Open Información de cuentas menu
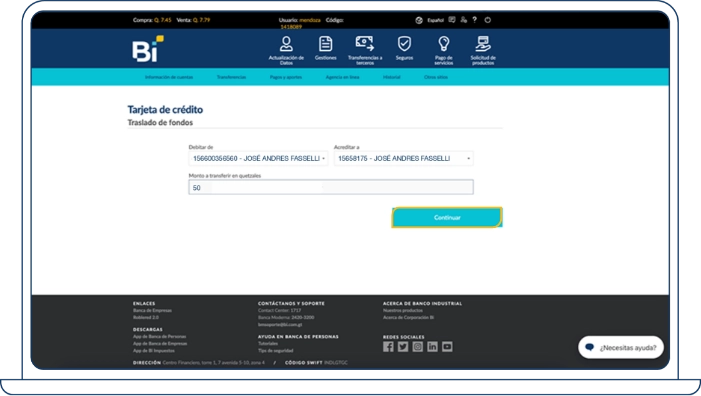The image size is (701, 396). point(169,77)
